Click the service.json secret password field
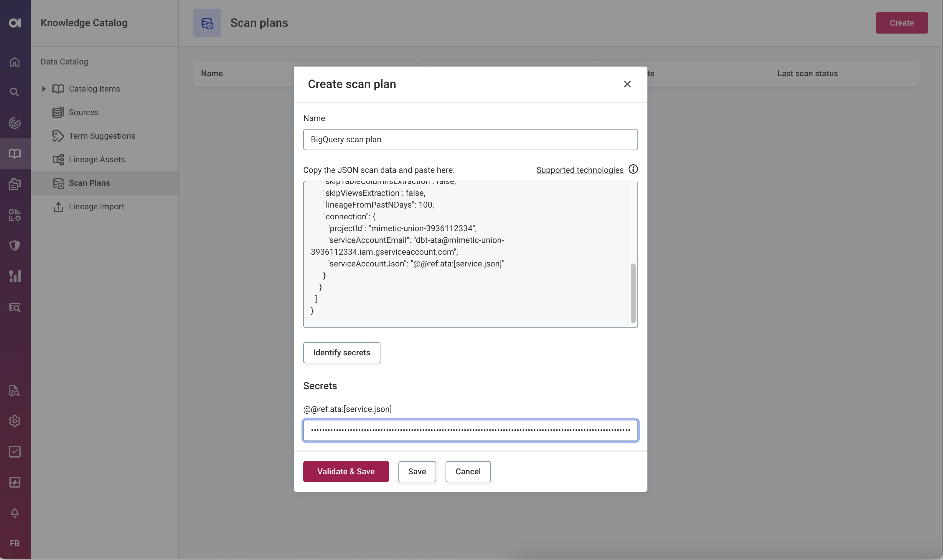 coord(470,430)
